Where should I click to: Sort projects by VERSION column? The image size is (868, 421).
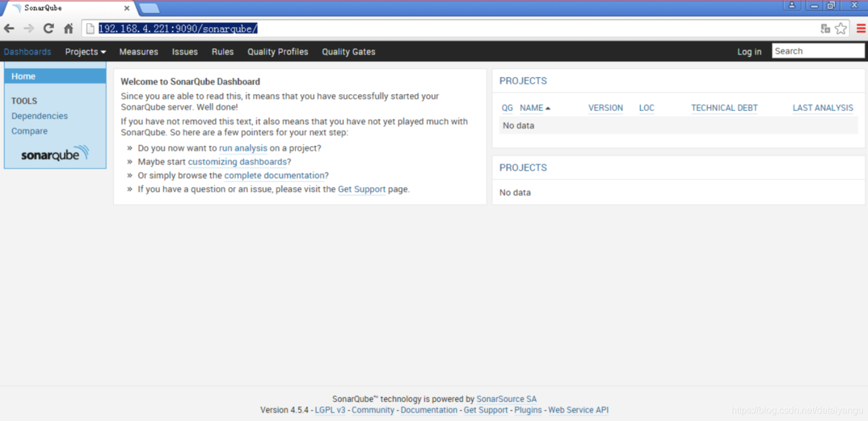pyautogui.click(x=606, y=108)
